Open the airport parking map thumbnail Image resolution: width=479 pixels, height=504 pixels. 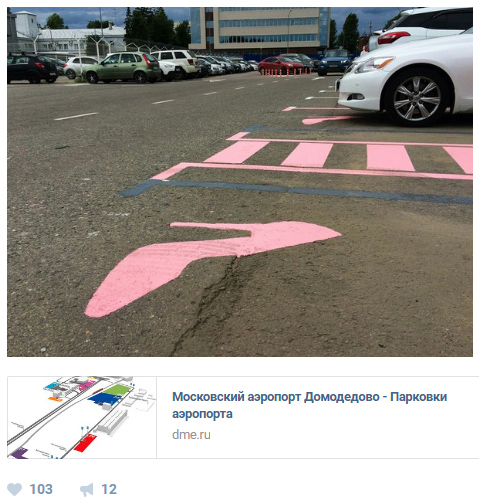pyautogui.click(x=82, y=417)
